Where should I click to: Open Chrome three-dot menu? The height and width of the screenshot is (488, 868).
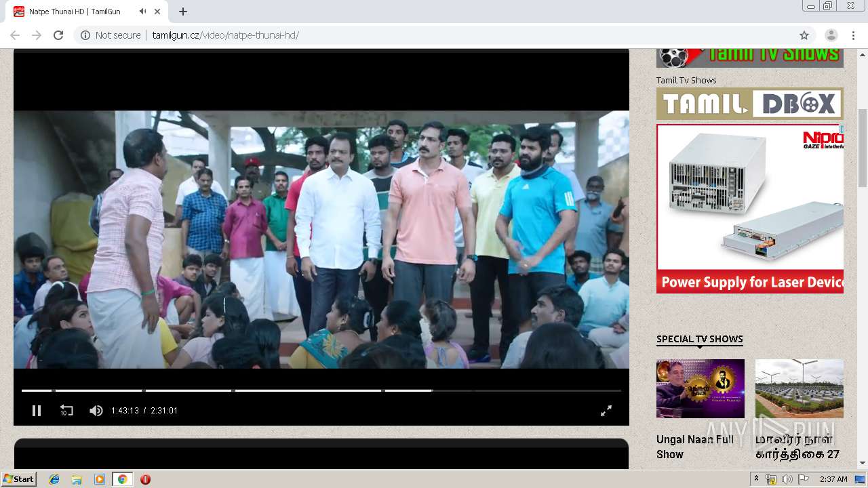tap(853, 35)
